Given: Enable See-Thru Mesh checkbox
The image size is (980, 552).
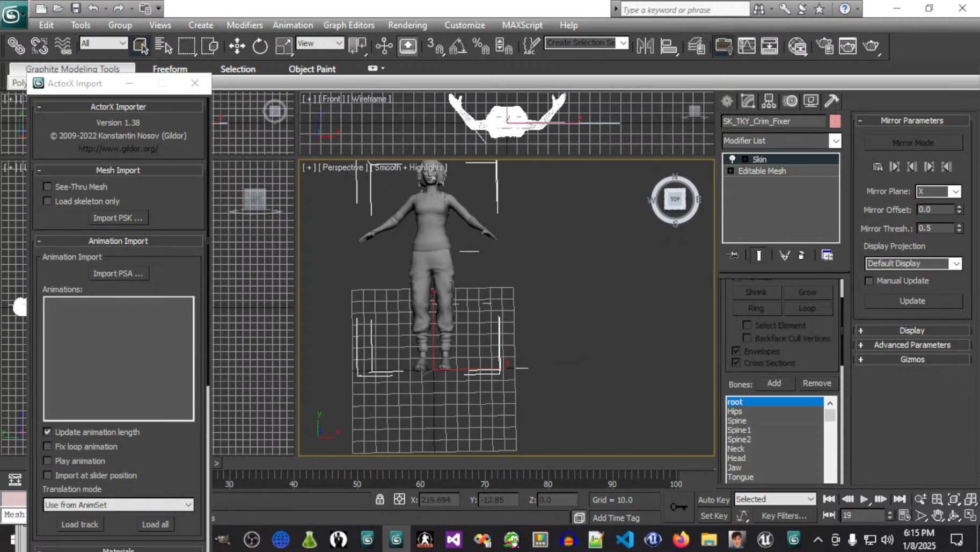Looking at the screenshot, I should coord(48,186).
